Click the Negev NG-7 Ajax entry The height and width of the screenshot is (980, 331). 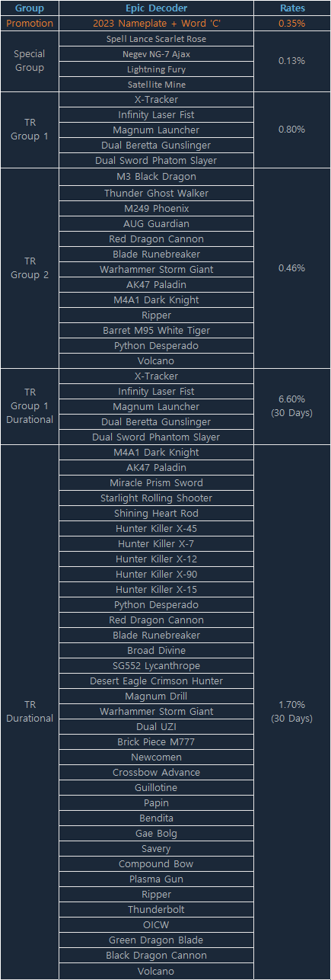[156, 54]
